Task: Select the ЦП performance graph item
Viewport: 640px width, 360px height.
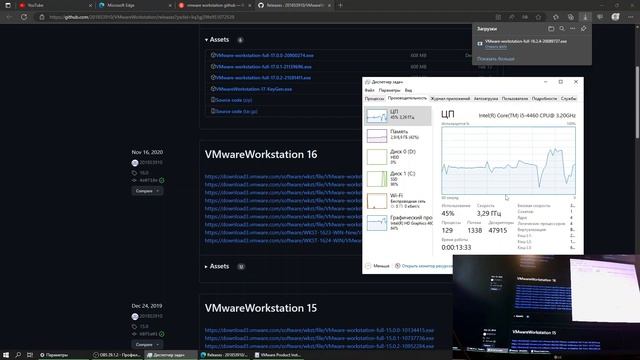Action: click(398, 116)
